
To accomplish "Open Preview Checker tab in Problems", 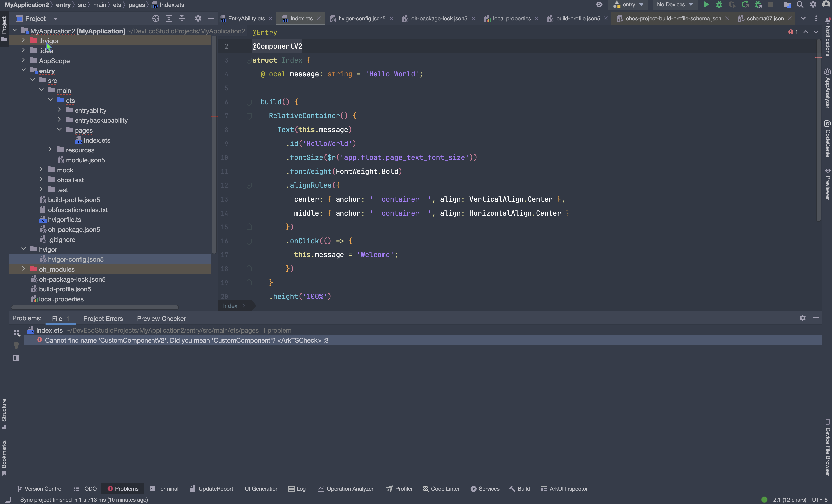I will [161, 318].
